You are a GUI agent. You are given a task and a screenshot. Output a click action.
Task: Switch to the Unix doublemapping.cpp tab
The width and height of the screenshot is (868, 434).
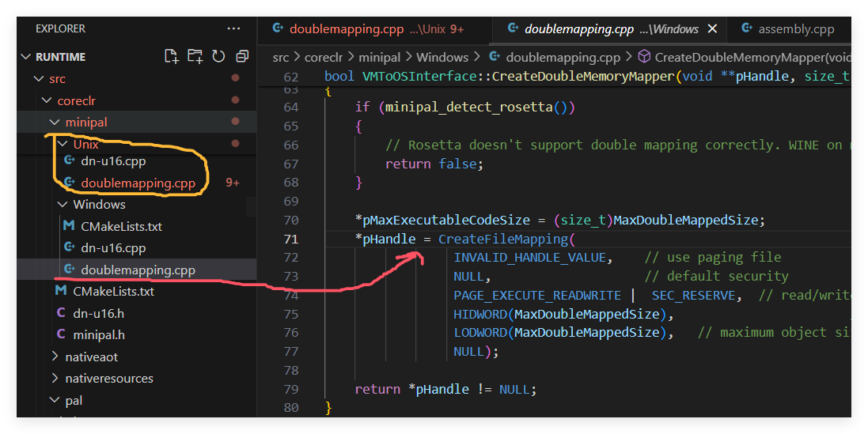(368, 29)
